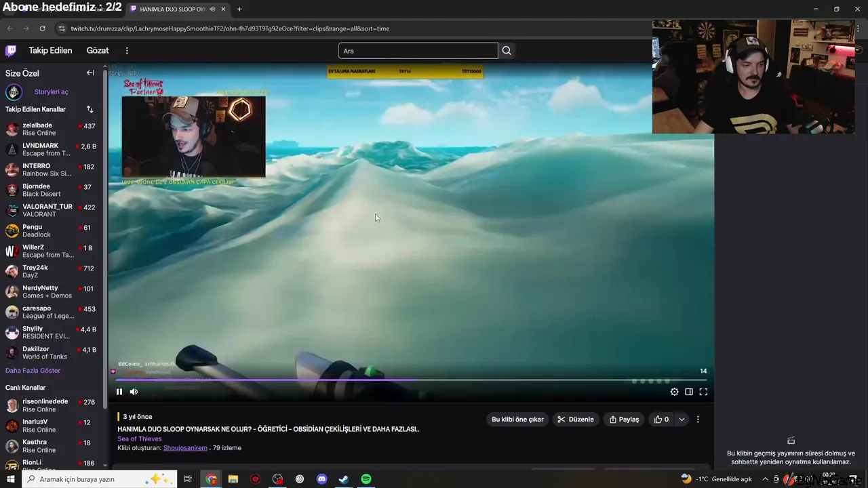Open the NerdyNetty channel
The width and height of the screenshot is (868, 488).
coord(51,291)
